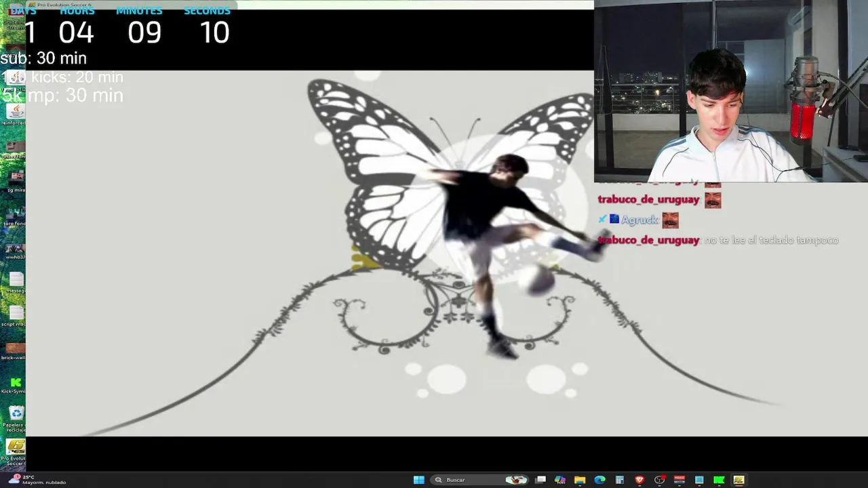868x488 pixels.
Task: Click the webcam overlay of the streamer
Action: [x=731, y=91]
